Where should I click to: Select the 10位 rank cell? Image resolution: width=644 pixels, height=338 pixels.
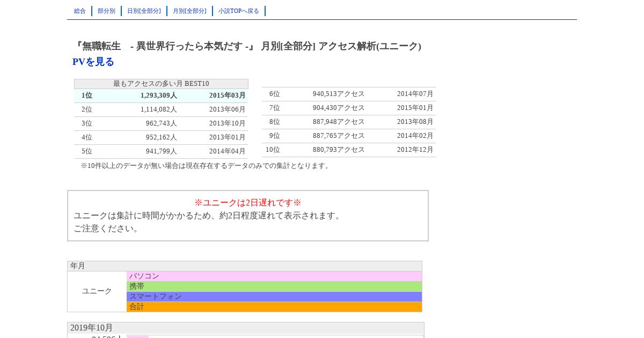[273, 150]
